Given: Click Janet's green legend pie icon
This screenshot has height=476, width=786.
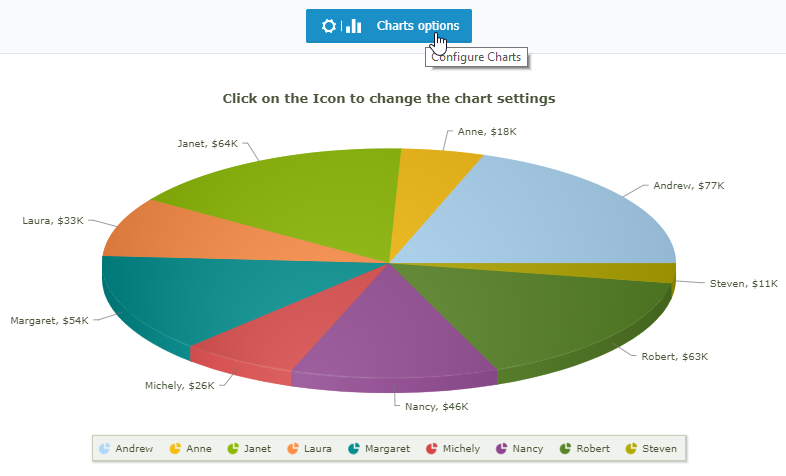Looking at the screenshot, I should tap(233, 448).
